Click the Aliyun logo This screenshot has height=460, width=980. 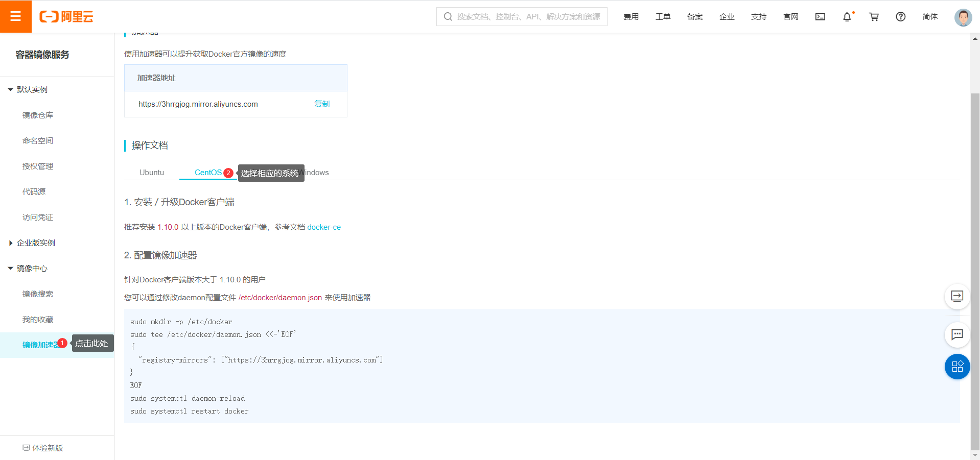66,17
